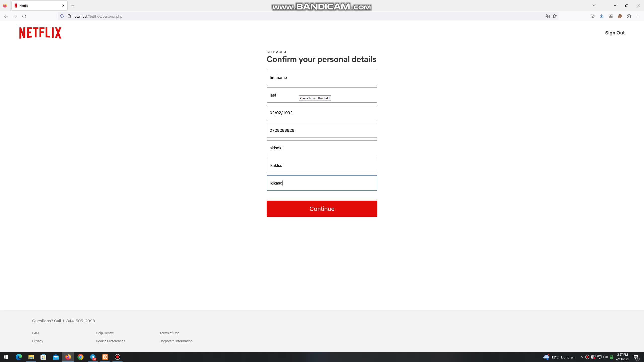Open the Firefox hamburger menu

click(x=638, y=16)
